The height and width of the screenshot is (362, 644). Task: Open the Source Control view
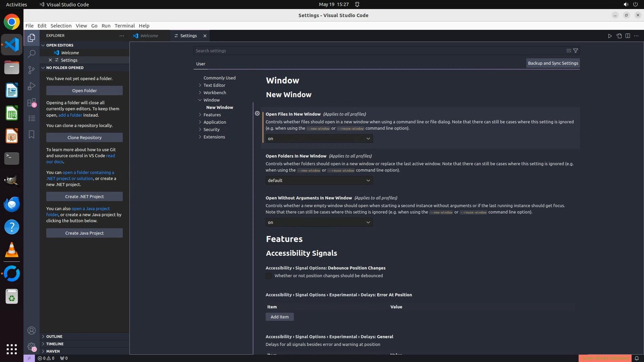(32, 70)
